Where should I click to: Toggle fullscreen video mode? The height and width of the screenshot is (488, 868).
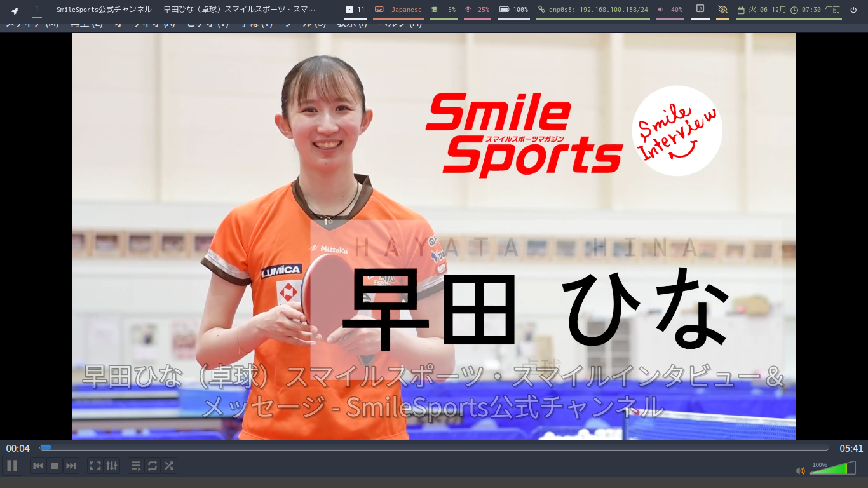(95, 466)
